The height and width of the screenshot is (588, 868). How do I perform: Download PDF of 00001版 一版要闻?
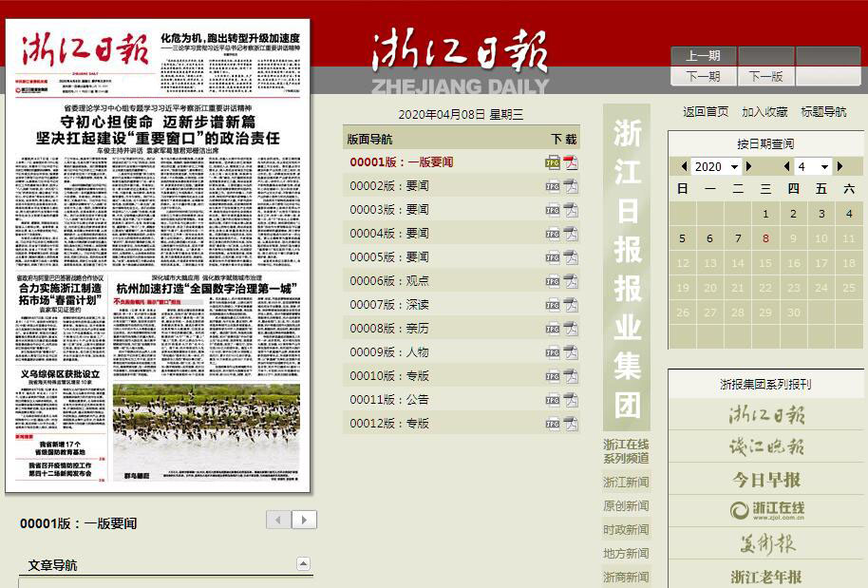(x=570, y=162)
